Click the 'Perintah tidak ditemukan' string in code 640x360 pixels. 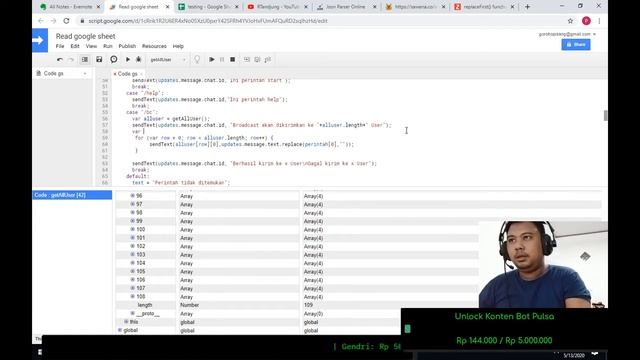point(189,183)
